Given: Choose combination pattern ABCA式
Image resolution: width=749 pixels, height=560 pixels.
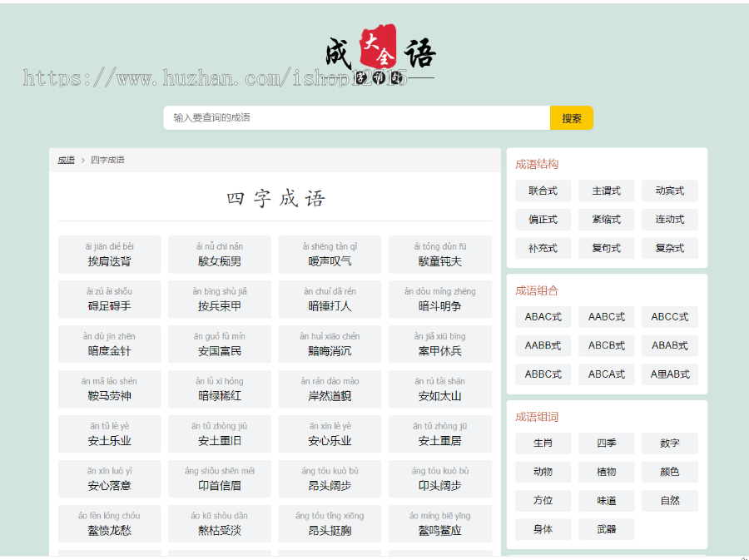Looking at the screenshot, I should (x=606, y=374).
